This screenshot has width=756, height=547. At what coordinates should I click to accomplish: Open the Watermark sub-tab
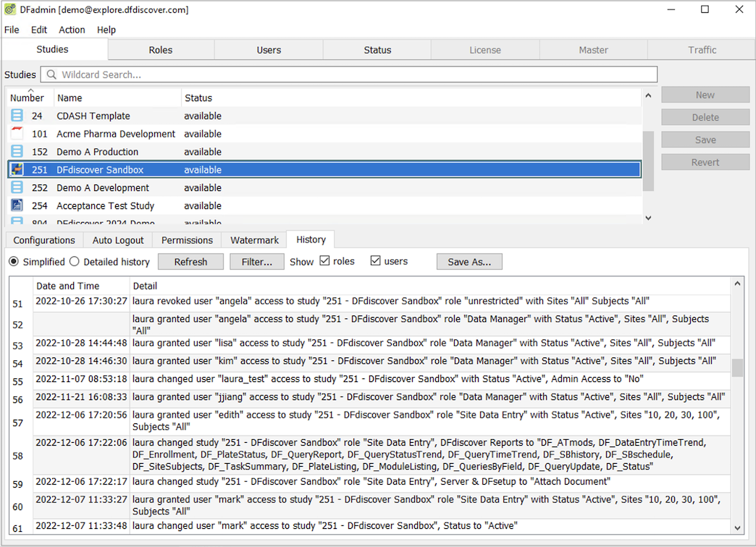pos(255,240)
